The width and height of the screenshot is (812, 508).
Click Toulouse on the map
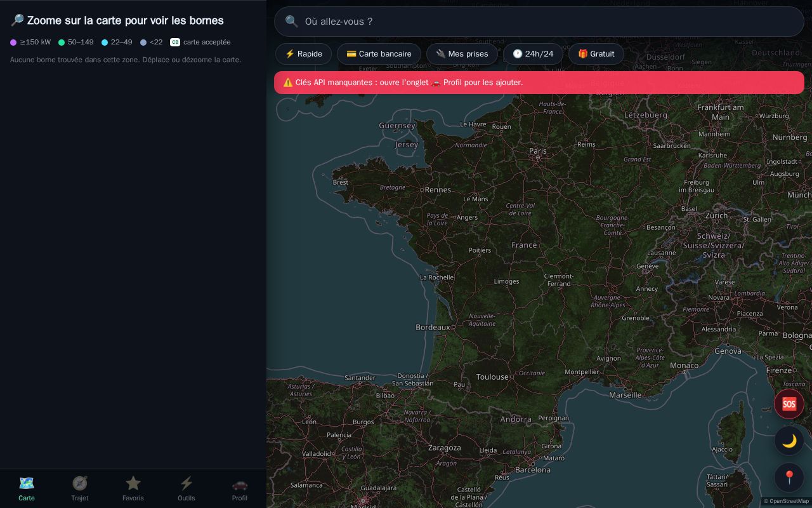(492, 377)
